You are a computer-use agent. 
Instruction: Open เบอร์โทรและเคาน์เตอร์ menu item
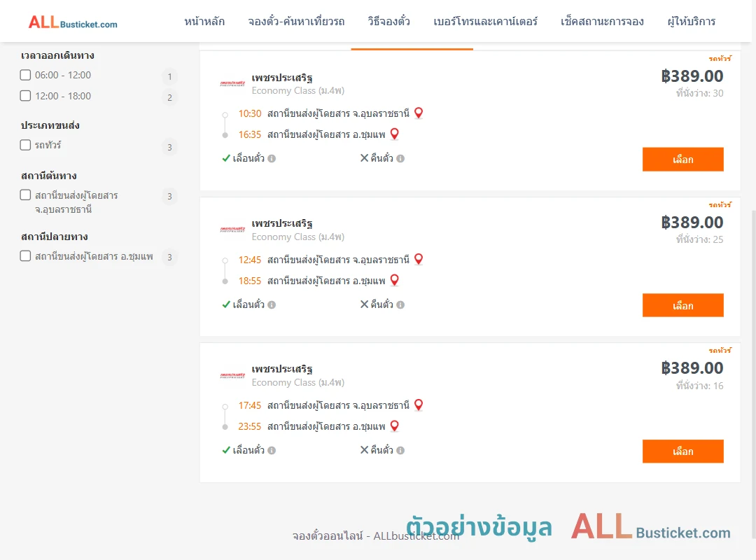(x=486, y=21)
